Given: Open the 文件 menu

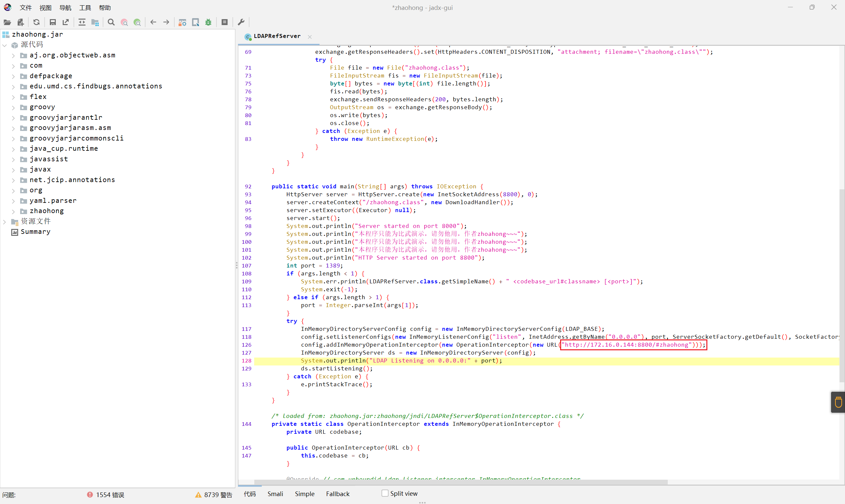Looking at the screenshot, I should click(25, 8).
